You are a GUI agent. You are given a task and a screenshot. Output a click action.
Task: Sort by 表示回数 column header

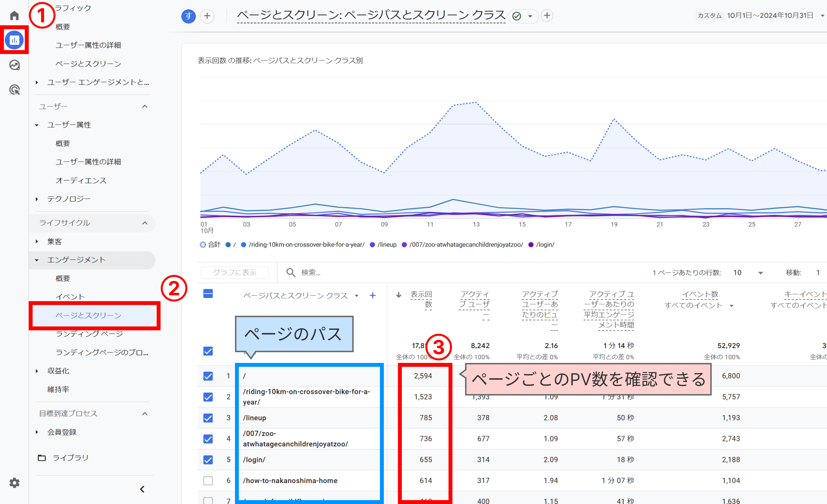421,300
